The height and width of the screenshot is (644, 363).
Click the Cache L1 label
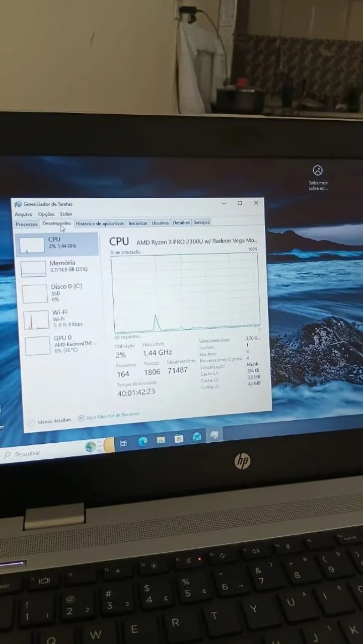210,374
